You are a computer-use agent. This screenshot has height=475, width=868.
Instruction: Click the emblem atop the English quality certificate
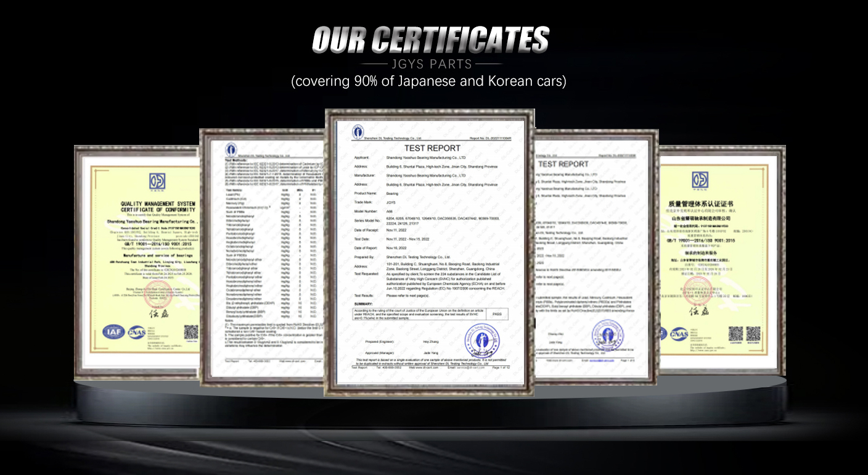point(157,181)
